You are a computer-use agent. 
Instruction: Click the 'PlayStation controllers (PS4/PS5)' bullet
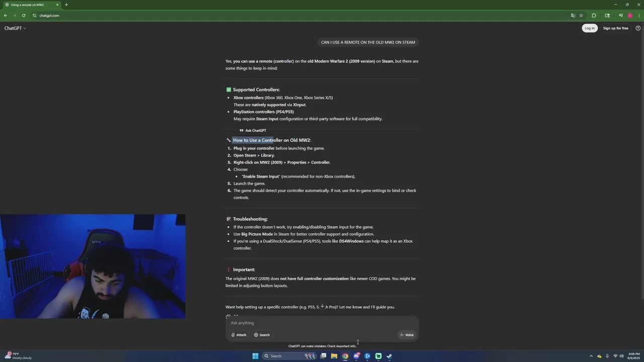[264, 112]
